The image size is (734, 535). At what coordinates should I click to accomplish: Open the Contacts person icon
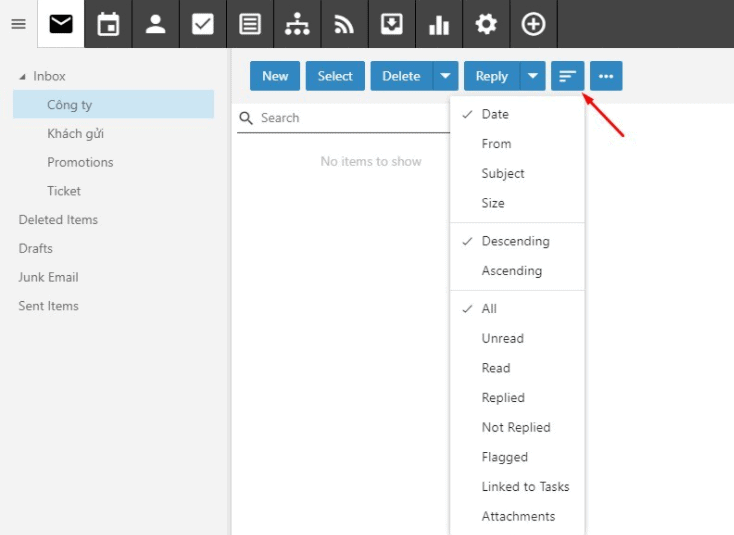tap(155, 24)
